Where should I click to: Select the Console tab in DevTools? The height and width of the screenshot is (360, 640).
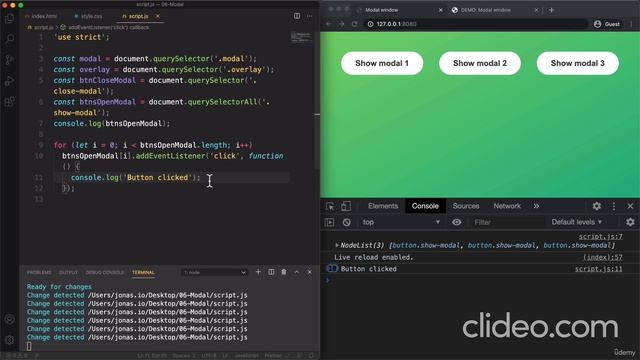coord(425,206)
